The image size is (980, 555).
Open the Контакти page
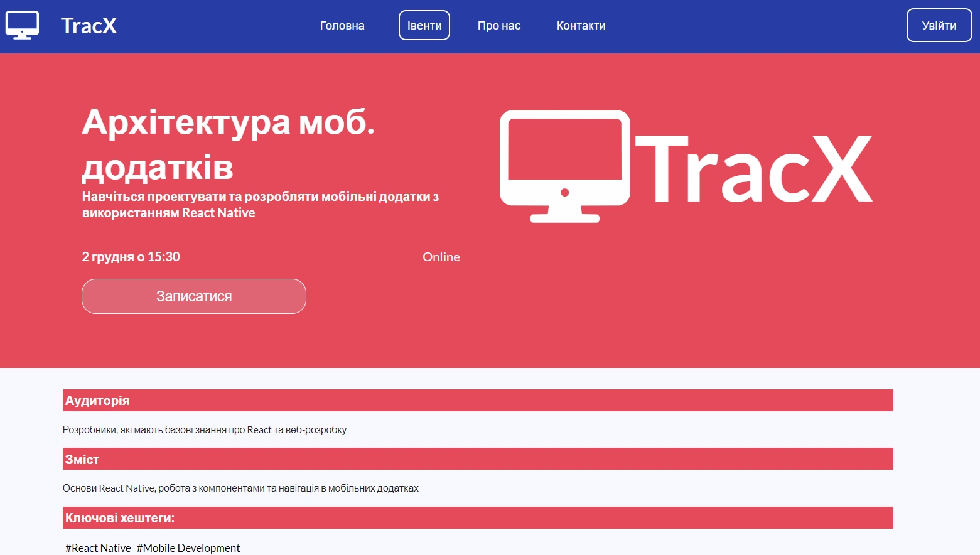click(x=581, y=25)
